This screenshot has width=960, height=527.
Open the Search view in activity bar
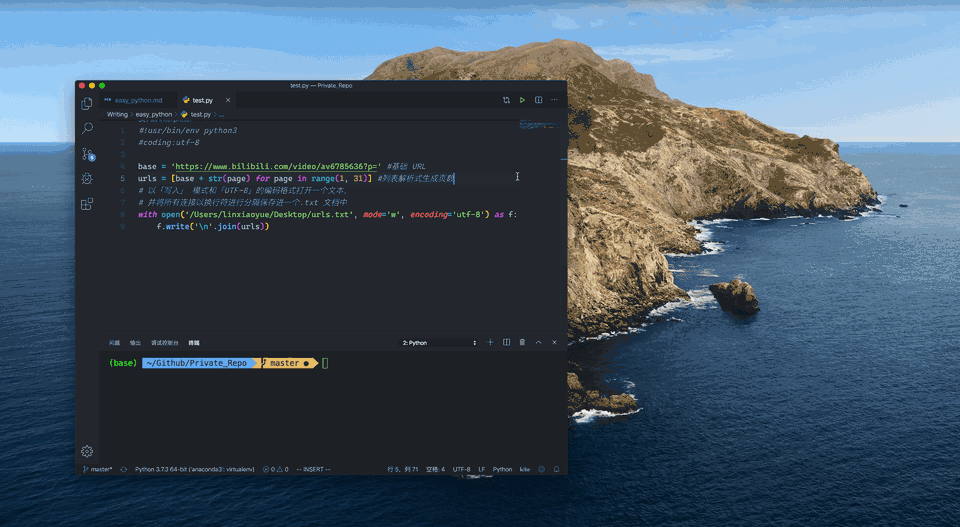[x=87, y=128]
